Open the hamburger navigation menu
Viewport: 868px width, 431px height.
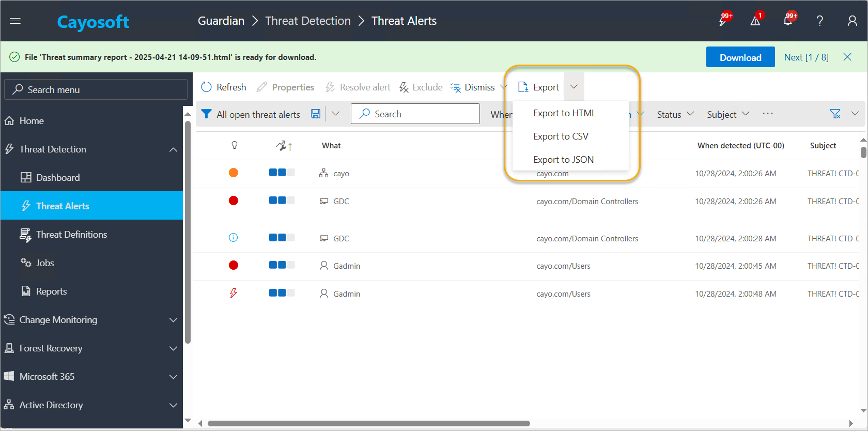point(15,21)
